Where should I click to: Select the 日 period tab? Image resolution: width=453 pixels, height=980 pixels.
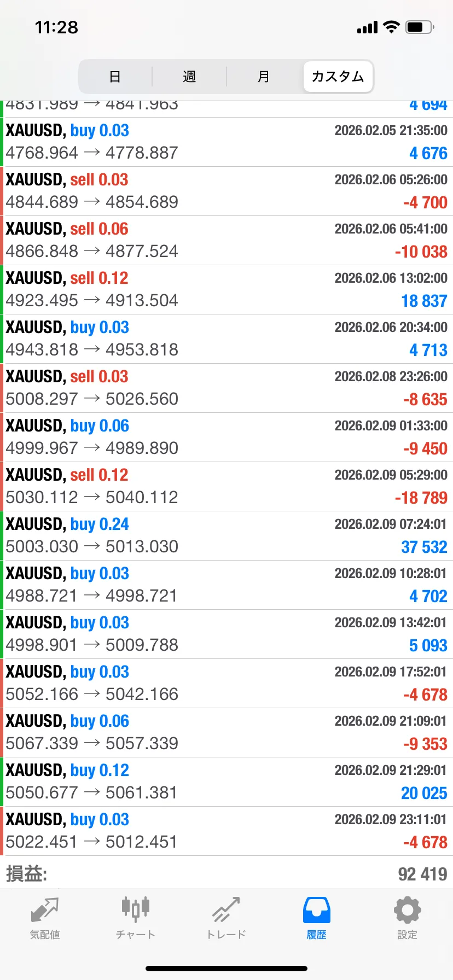[115, 77]
